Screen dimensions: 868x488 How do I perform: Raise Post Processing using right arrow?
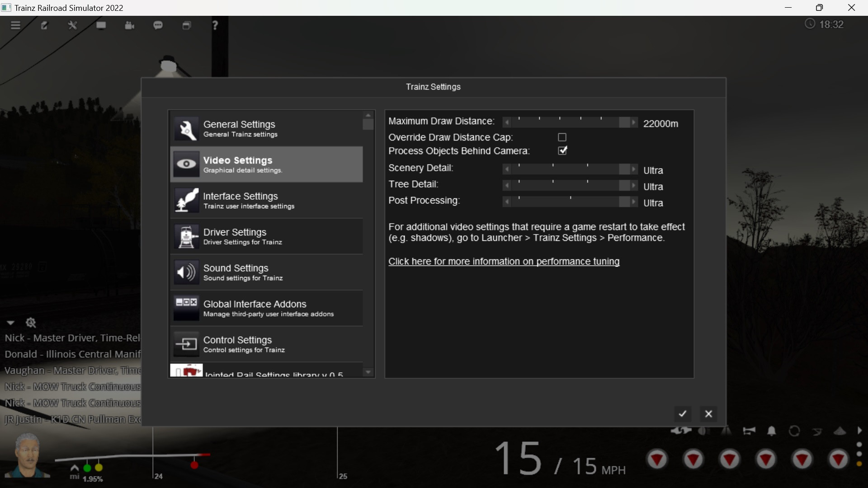point(634,202)
